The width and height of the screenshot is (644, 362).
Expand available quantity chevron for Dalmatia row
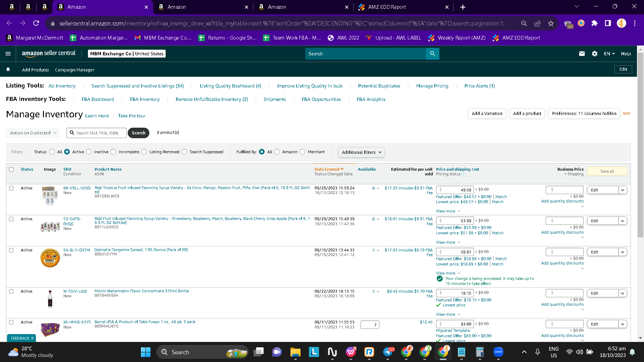coord(378,250)
